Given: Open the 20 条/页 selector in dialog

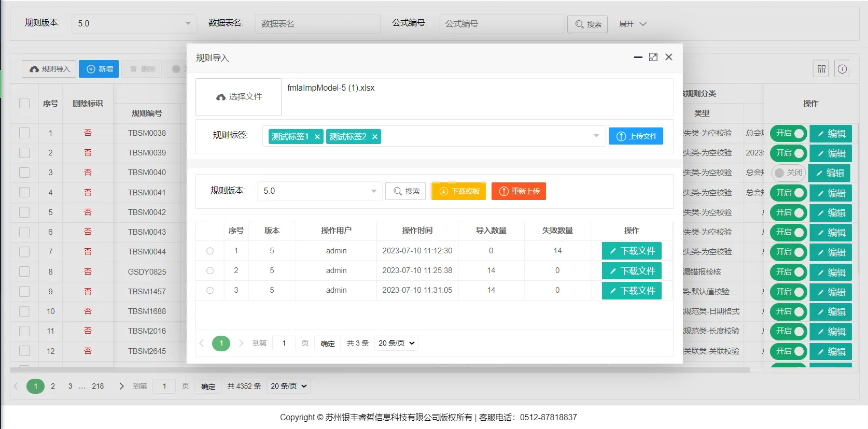Looking at the screenshot, I should (x=397, y=343).
